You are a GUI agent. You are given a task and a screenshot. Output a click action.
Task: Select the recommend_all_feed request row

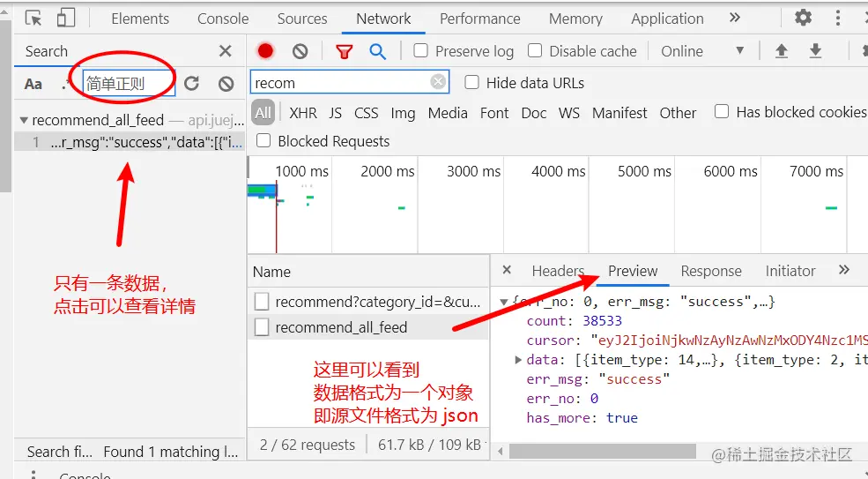pyautogui.click(x=368, y=327)
